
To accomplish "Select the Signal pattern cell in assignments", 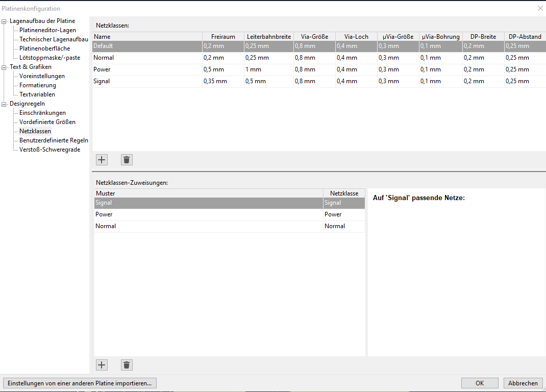I will [x=209, y=203].
